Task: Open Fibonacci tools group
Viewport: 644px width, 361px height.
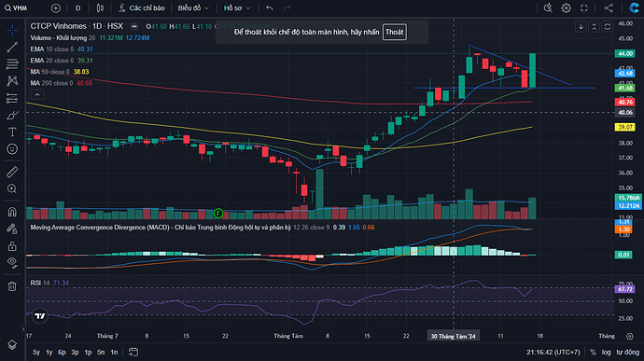Action: click(x=12, y=64)
